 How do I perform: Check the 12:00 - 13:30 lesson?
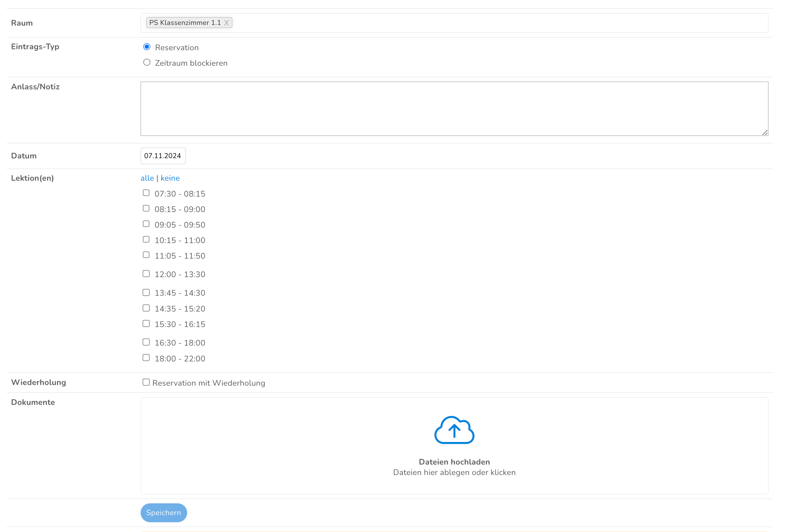[x=146, y=274]
